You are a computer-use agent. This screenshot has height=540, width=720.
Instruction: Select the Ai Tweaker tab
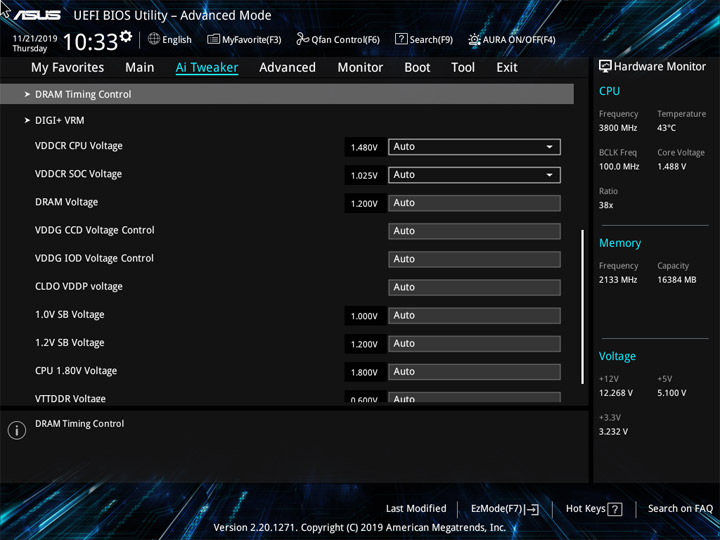coord(207,68)
